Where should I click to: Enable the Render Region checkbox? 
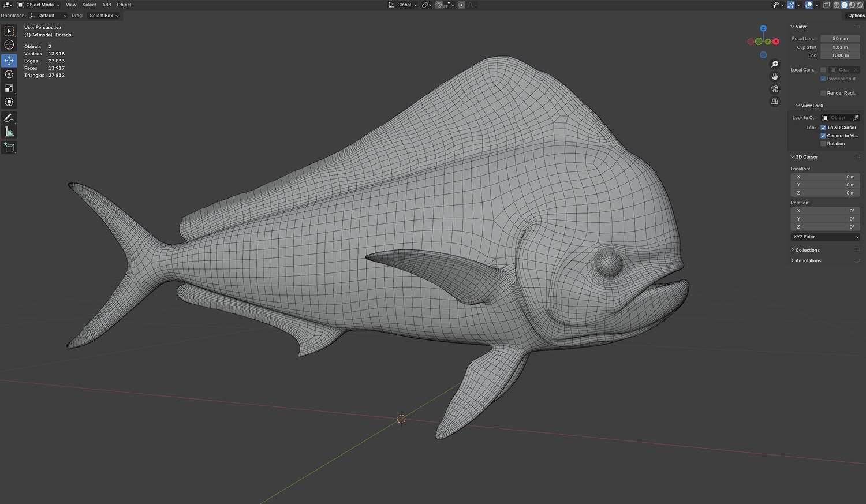823,93
